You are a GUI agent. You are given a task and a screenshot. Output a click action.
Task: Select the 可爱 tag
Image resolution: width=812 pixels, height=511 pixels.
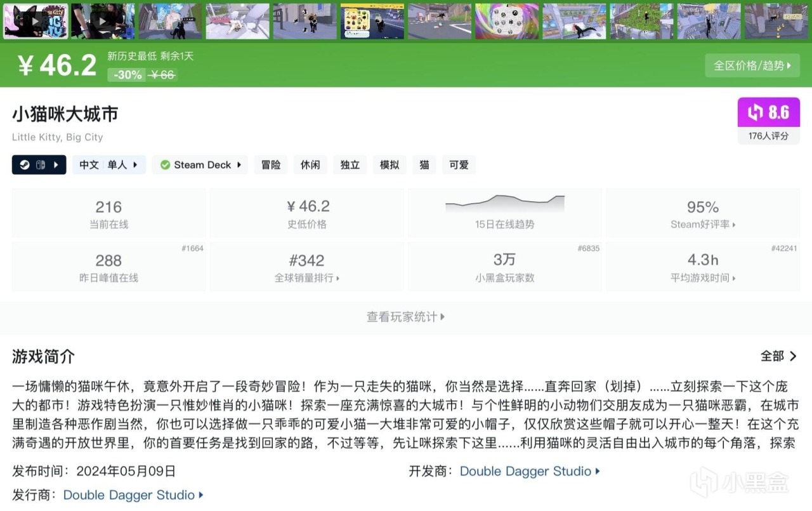click(x=459, y=165)
